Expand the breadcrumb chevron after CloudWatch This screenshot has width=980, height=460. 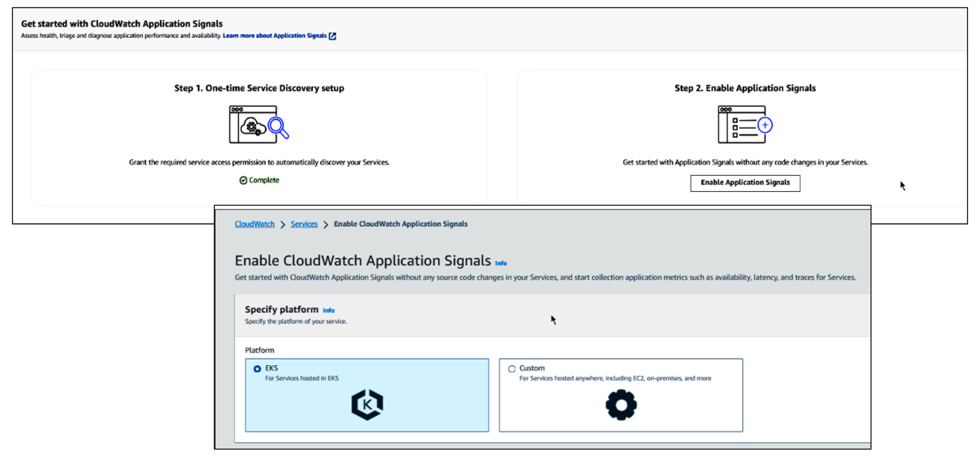(283, 224)
